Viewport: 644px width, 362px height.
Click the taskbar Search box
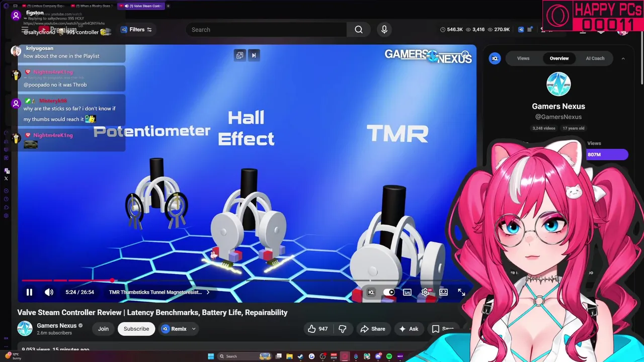(x=245, y=356)
